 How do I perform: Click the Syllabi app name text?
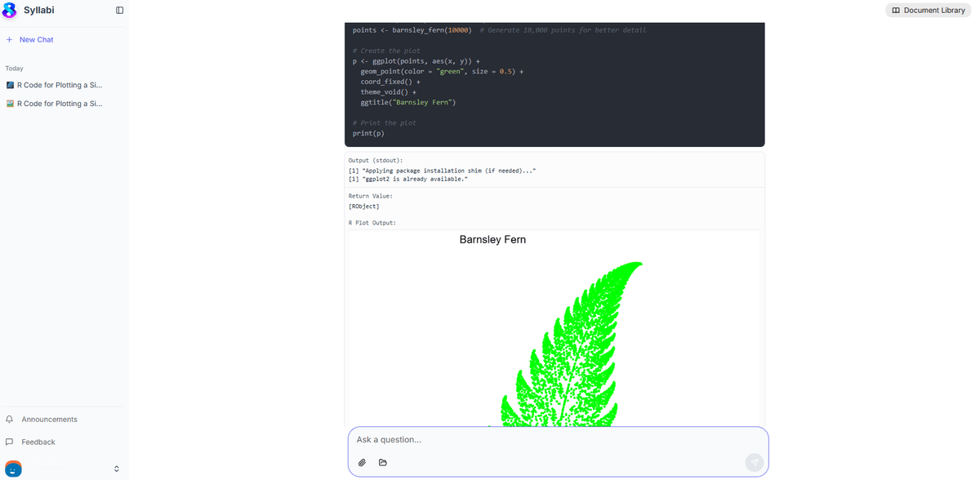pyautogui.click(x=39, y=11)
